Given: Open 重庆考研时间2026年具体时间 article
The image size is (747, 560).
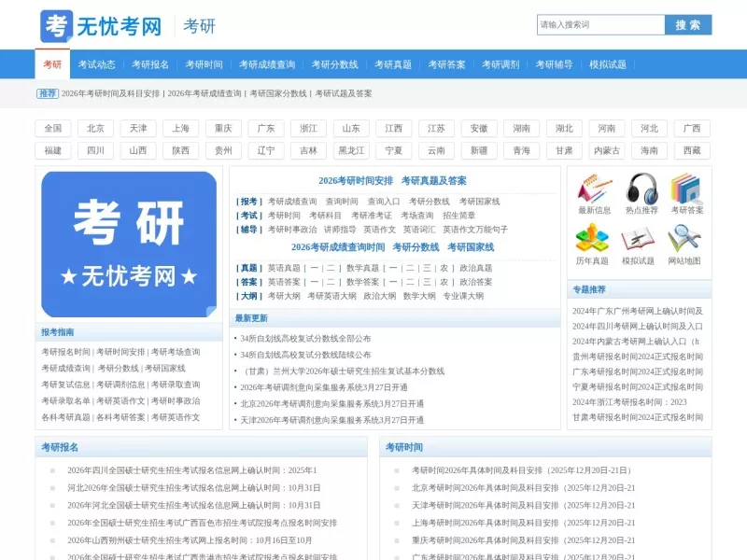Looking at the screenshot, I should 524,541.
